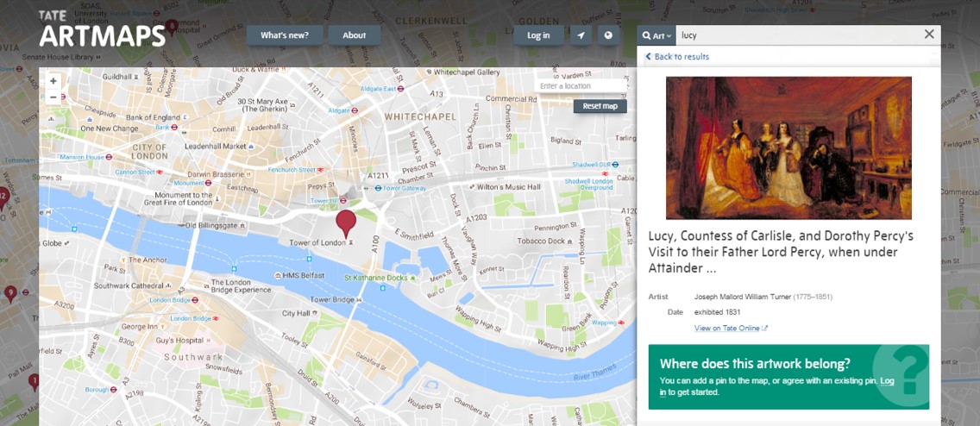Go Back to results
980x426 pixels.
point(677,56)
